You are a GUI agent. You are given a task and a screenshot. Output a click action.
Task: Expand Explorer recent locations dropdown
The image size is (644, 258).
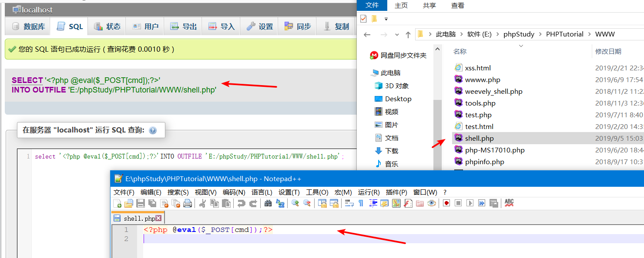397,35
